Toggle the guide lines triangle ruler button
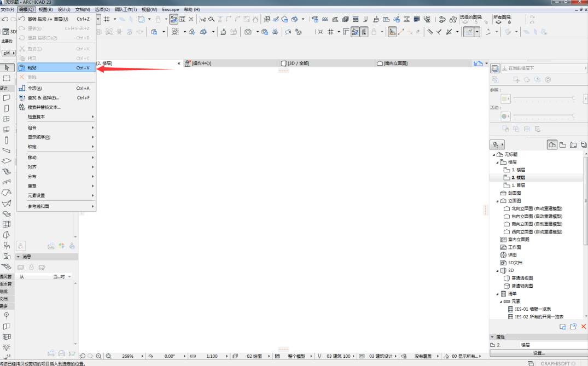588x366 pixels. [392, 32]
